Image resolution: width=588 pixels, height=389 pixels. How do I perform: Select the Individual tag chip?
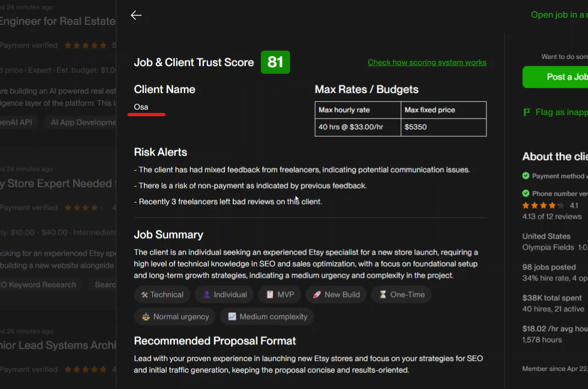(x=224, y=295)
